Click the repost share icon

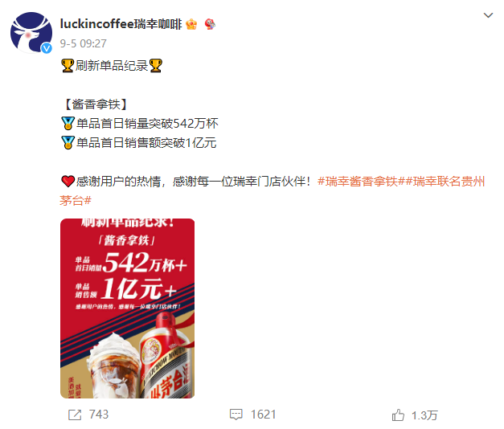click(75, 415)
